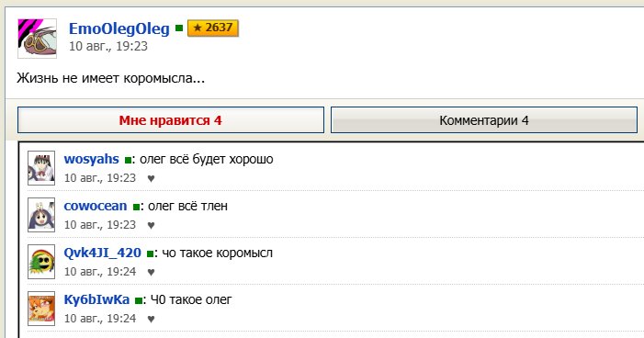Like wosyahs comment with the heart icon

(152, 178)
